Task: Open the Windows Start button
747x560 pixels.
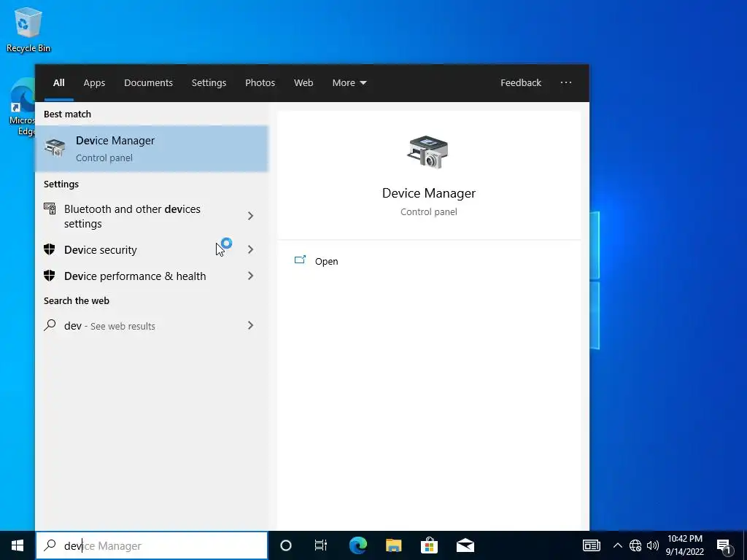Action: click(18, 545)
